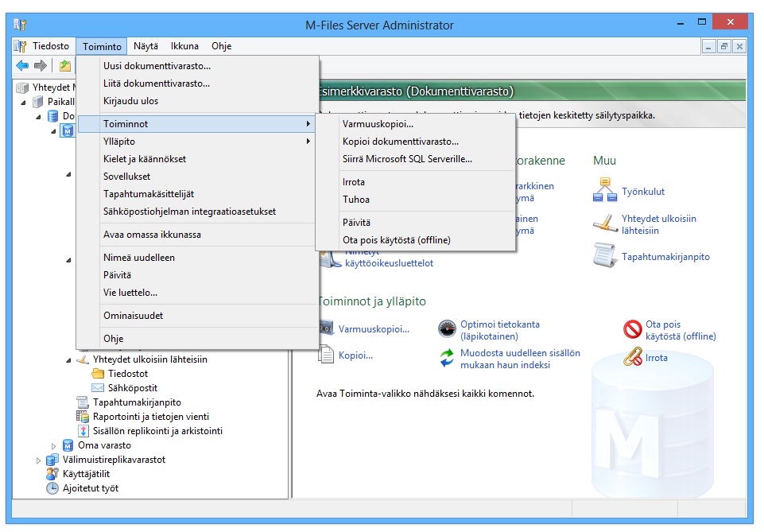The image size is (764, 532).
Task: Select Tapahtumakäsittelijät menu item
Action: [x=197, y=194]
